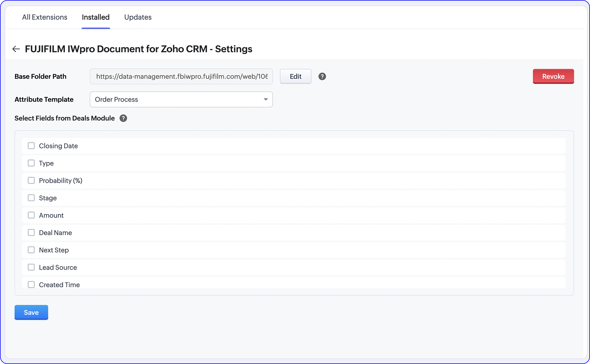Open the Updates tab
The width and height of the screenshot is (590, 364).
(x=138, y=17)
